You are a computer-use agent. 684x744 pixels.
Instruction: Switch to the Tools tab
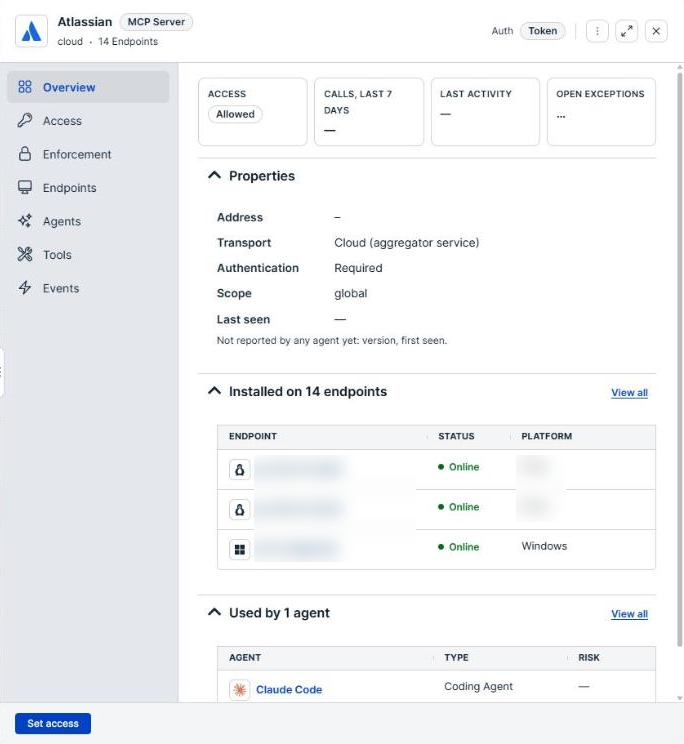pyautogui.click(x=88, y=254)
